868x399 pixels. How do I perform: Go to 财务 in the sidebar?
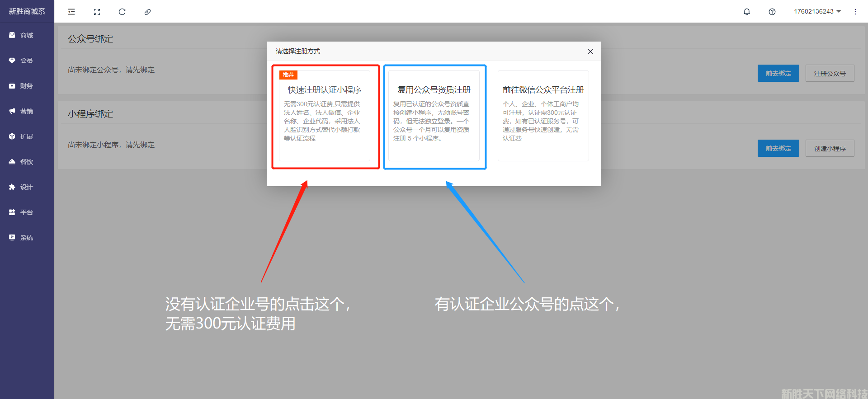pyautogui.click(x=27, y=86)
